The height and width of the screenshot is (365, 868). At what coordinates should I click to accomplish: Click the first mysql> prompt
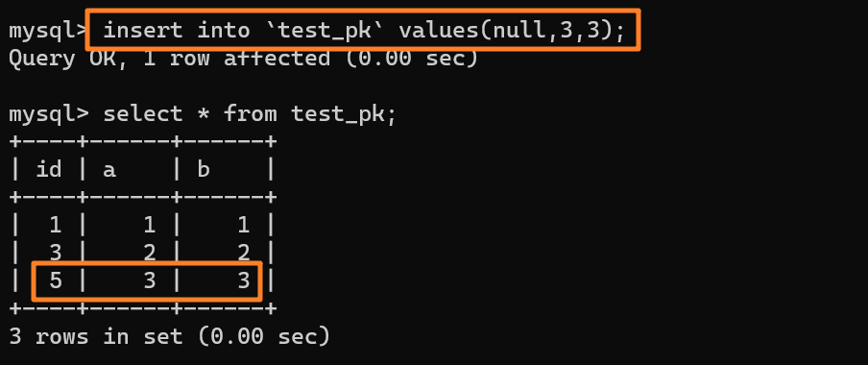49,31
